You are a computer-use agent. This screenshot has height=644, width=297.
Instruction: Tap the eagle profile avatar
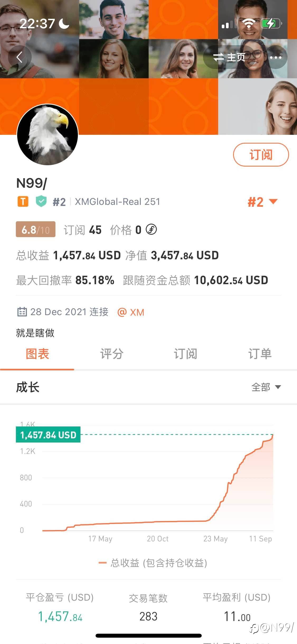(x=48, y=135)
